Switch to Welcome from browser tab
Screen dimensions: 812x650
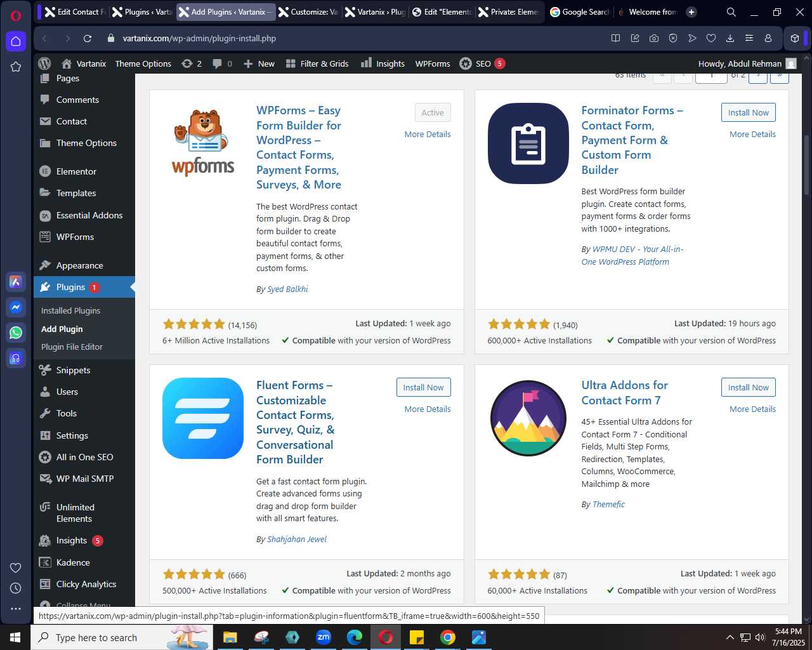(x=647, y=12)
